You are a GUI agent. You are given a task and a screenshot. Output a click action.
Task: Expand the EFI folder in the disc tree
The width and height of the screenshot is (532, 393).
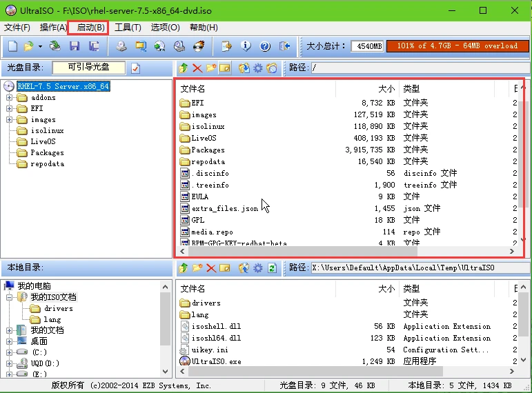click(9, 108)
